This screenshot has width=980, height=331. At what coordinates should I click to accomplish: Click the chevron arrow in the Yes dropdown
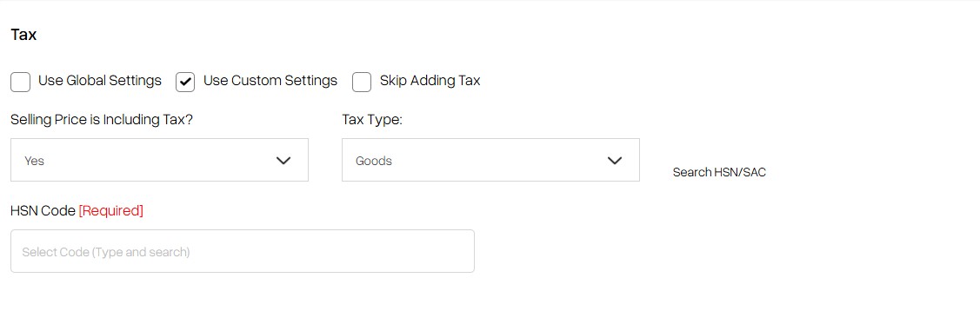[283, 161]
